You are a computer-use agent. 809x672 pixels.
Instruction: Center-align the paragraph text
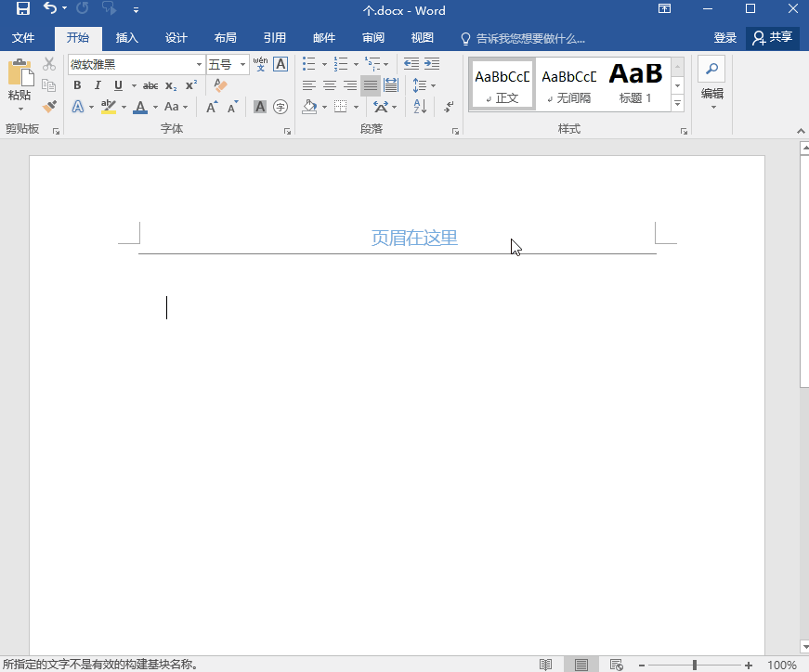point(330,85)
